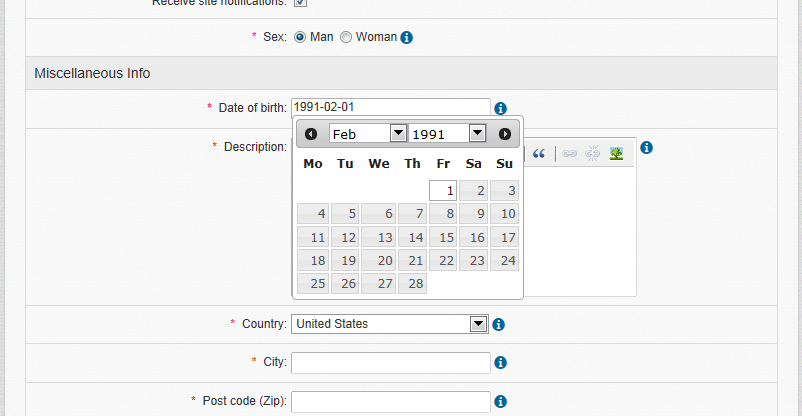Click the blockquote icon in description editor
Viewport: 802px width, 416px height.
(x=539, y=154)
